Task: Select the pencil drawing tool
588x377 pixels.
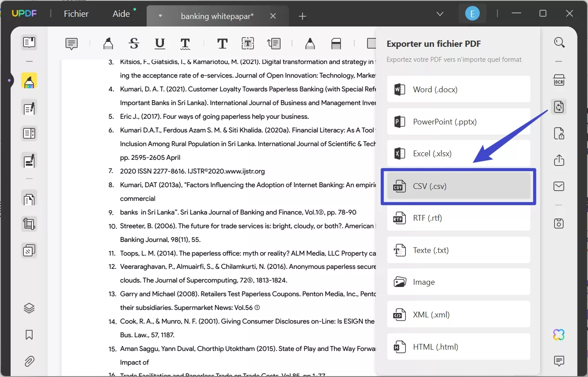Action: pos(310,43)
